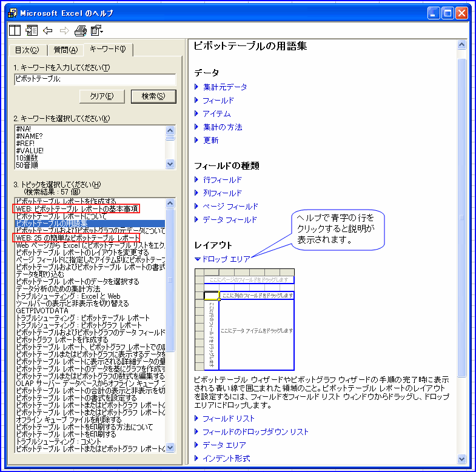Image resolution: width=476 pixels, height=472 pixels.
Task: Print the topic via printer icon
Action: coord(81,30)
